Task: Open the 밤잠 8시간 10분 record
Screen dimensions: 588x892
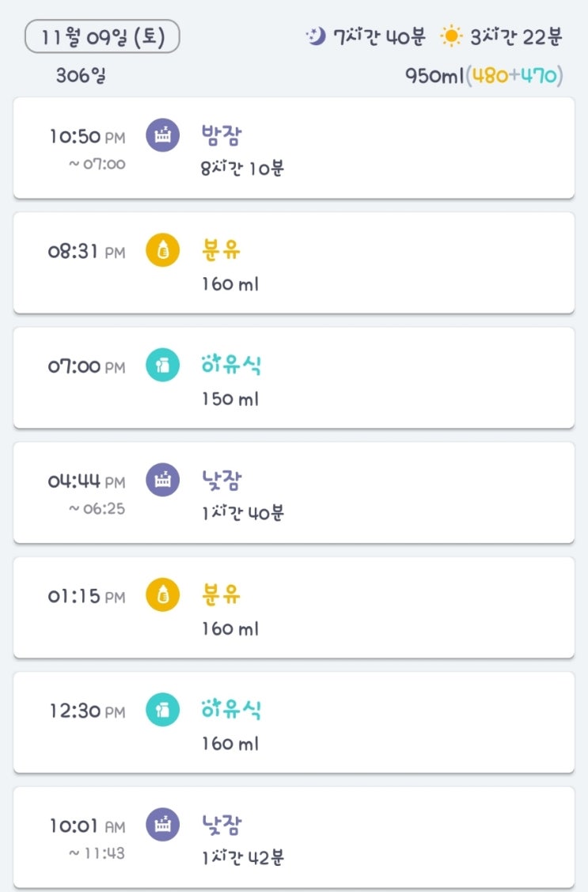Action: pos(356,149)
